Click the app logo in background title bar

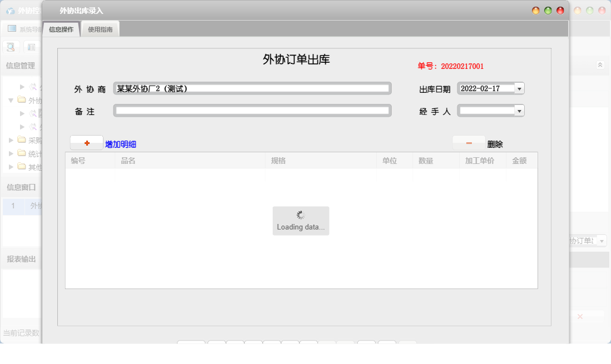[x=11, y=11]
